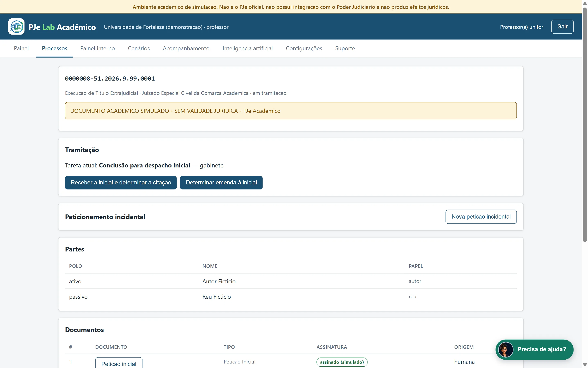Screen dimensions: 588x368
Task: Click Determinar emenda à inicial button
Action: pos(221,183)
